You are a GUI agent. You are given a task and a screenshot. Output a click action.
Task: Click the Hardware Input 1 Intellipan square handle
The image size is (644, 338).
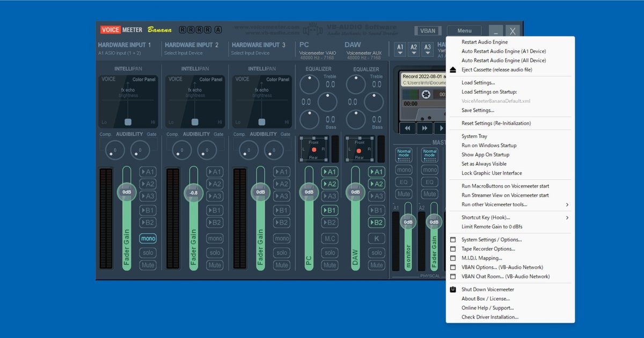128,122
